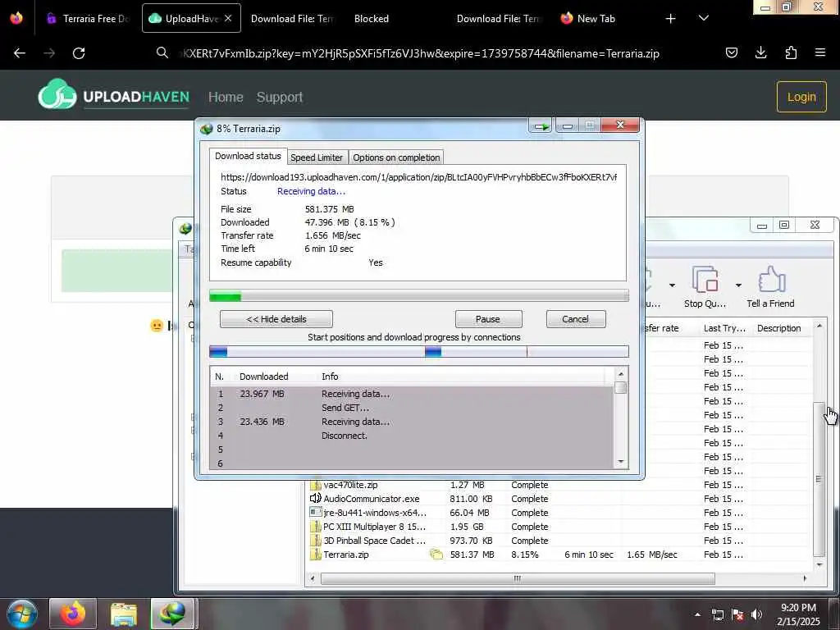Select the 3D Pinball Space Cadet row
This screenshot has height=630, width=840.
point(559,541)
